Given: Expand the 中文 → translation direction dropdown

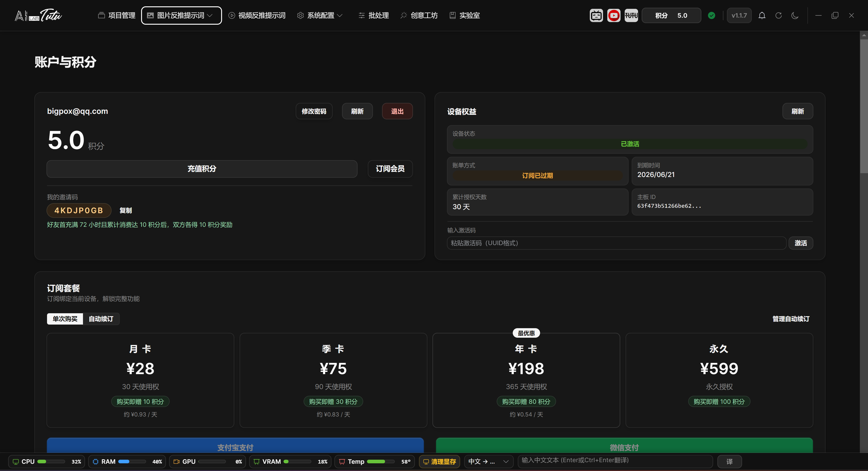Looking at the screenshot, I should point(489,461).
